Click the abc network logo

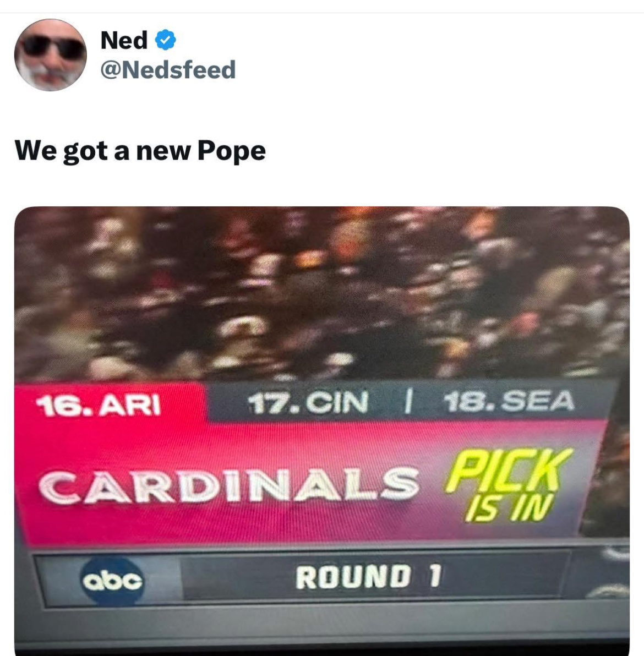click(113, 581)
